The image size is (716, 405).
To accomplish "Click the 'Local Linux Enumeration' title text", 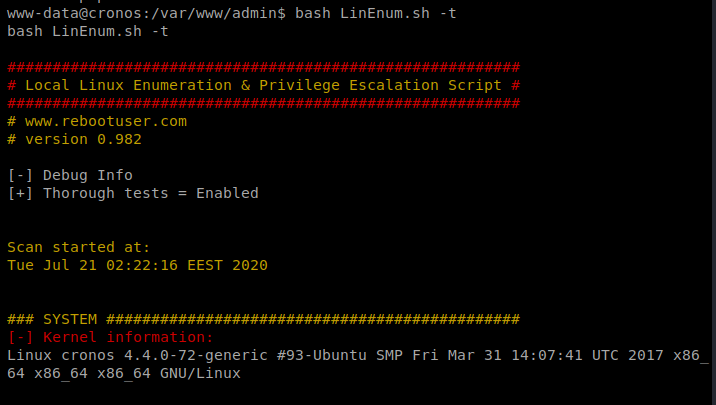I will point(128,85).
